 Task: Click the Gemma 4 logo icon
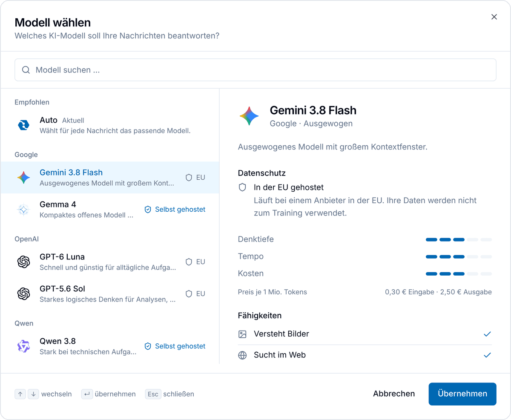click(23, 210)
